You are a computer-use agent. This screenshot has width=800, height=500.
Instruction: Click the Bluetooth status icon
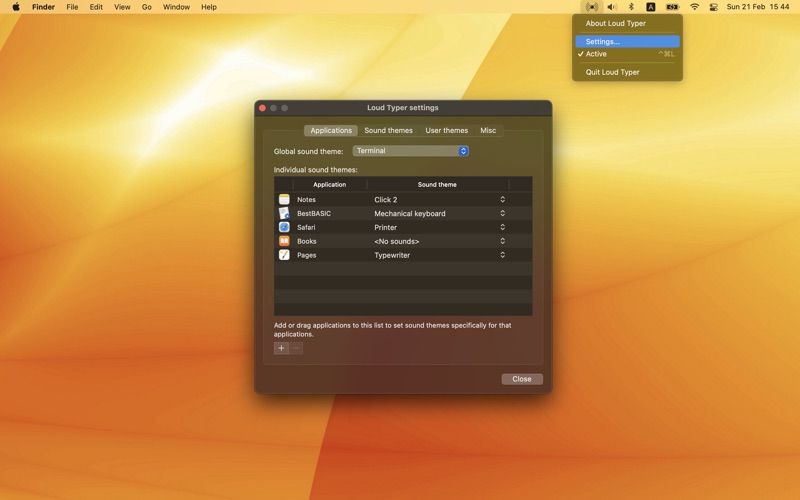pos(631,7)
